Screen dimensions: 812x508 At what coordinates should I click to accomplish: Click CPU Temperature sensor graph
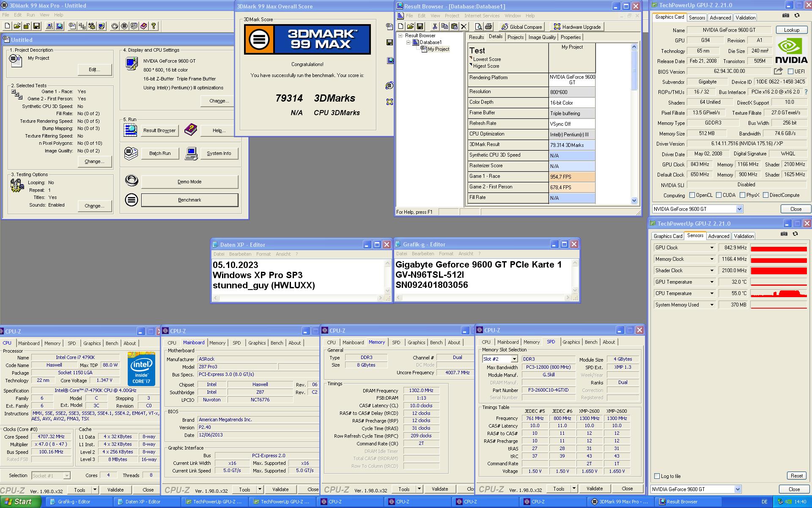click(x=779, y=293)
